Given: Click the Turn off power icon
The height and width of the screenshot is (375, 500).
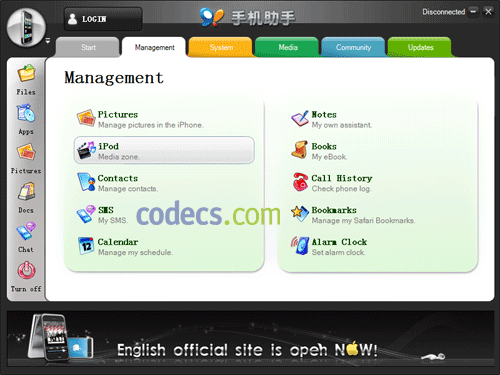Looking at the screenshot, I should coord(26,270).
